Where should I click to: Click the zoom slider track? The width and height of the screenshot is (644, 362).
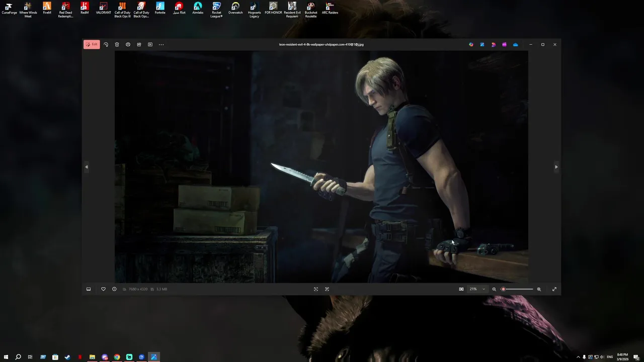[x=517, y=289]
